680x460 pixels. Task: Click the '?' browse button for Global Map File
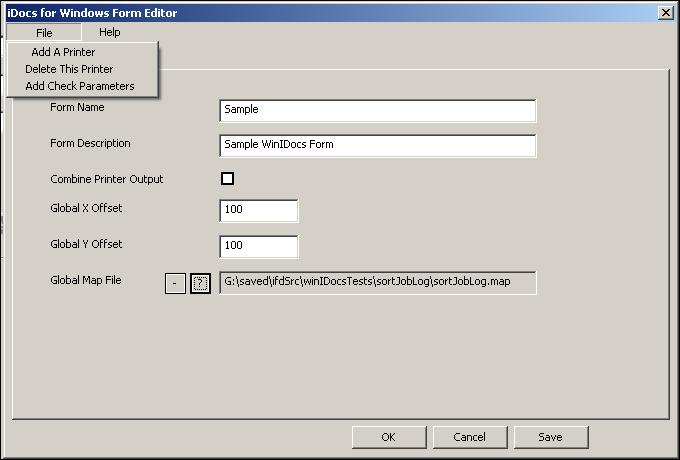coord(200,284)
